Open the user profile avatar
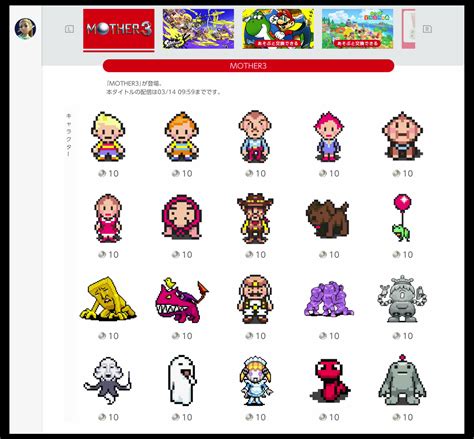 point(25,29)
